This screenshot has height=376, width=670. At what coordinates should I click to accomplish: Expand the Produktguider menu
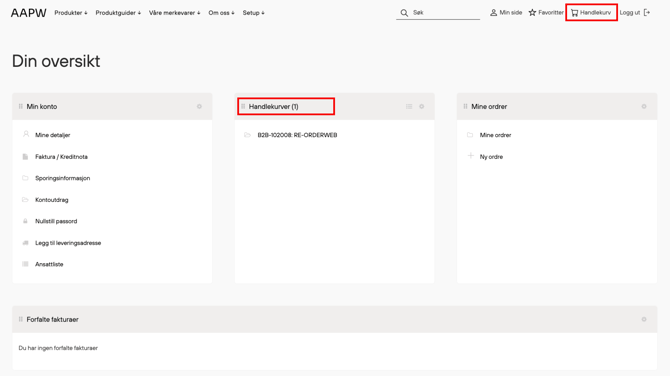click(118, 13)
